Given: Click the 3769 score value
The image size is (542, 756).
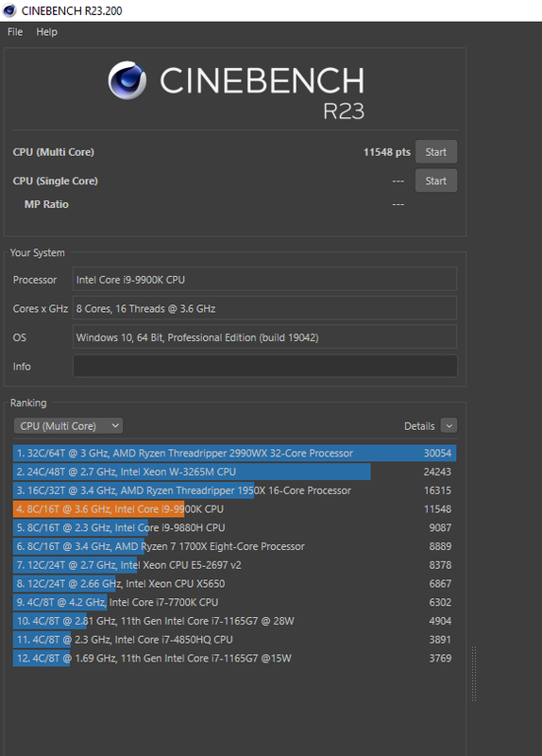Looking at the screenshot, I should pyautogui.click(x=440, y=658).
